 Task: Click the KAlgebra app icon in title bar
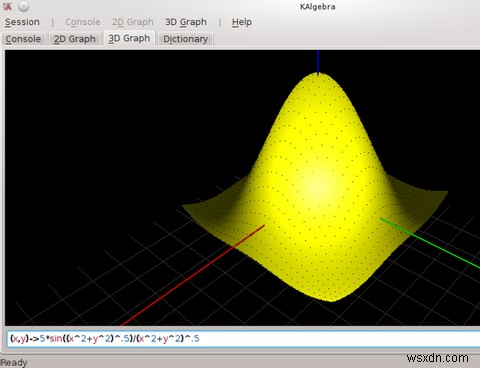pyautogui.click(x=7, y=6)
